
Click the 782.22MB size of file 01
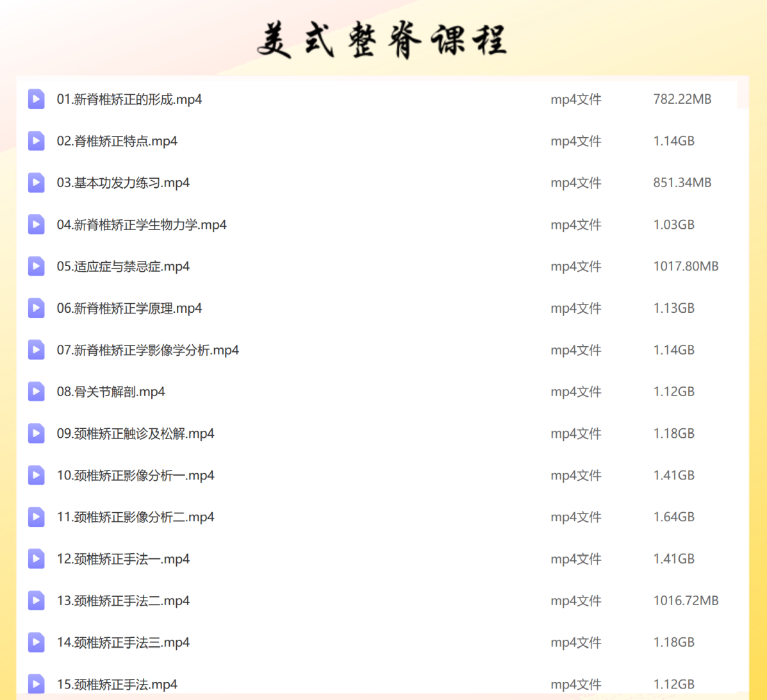(682, 99)
